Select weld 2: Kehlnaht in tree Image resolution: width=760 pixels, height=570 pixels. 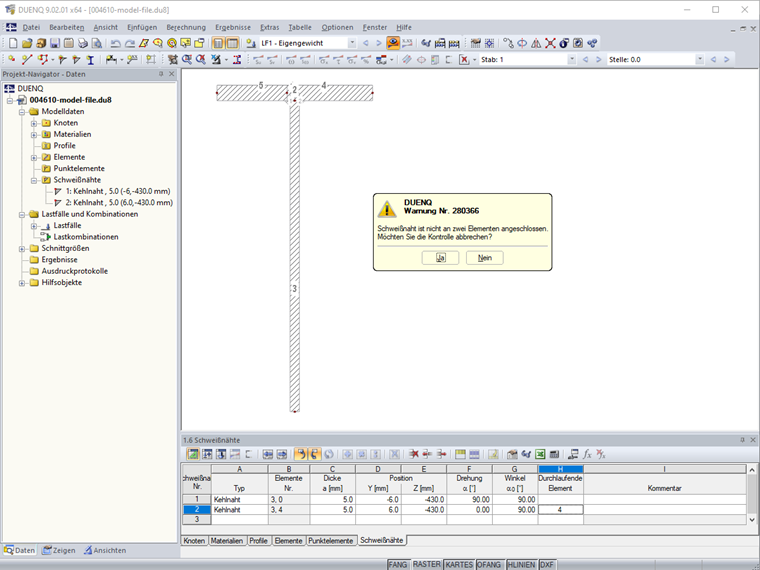pos(119,203)
